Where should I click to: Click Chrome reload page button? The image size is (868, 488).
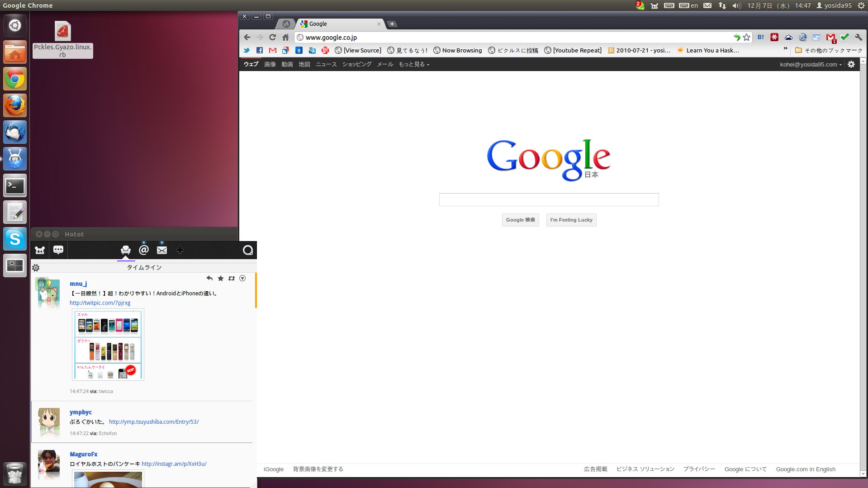coord(272,38)
